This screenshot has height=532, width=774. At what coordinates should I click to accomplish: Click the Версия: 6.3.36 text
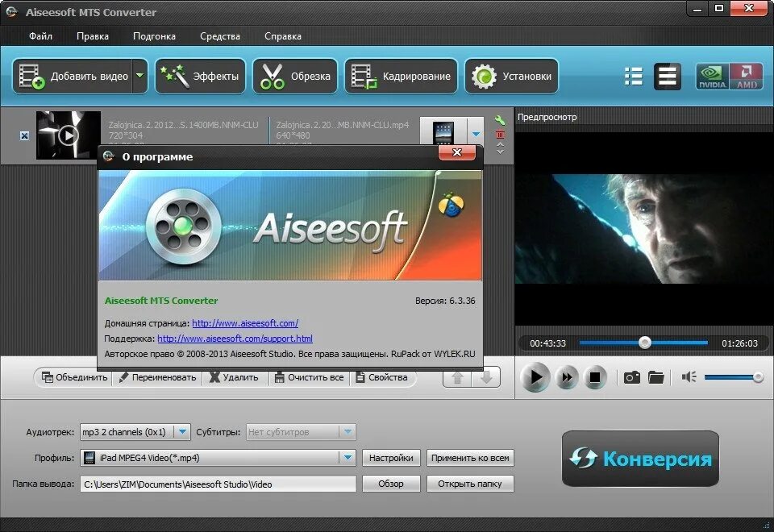click(445, 301)
